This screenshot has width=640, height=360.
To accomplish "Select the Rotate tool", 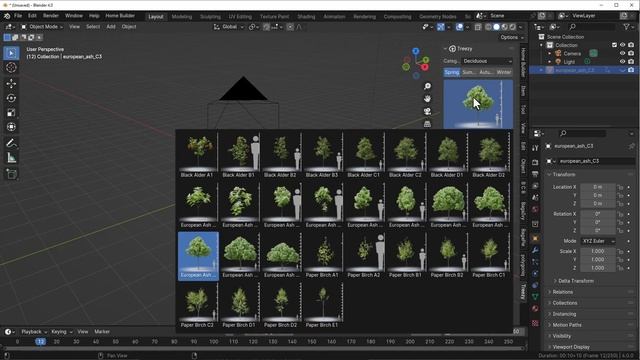I will click(x=11, y=98).
